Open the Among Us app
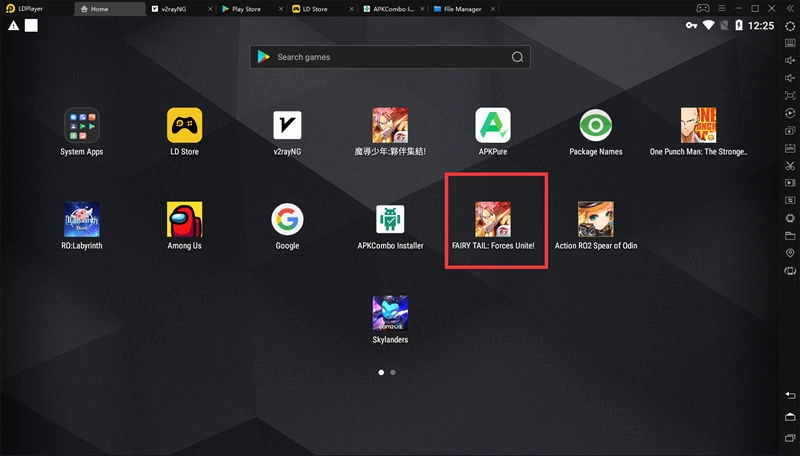The width and height of the screenshot is (800, 456). (184, 219)
